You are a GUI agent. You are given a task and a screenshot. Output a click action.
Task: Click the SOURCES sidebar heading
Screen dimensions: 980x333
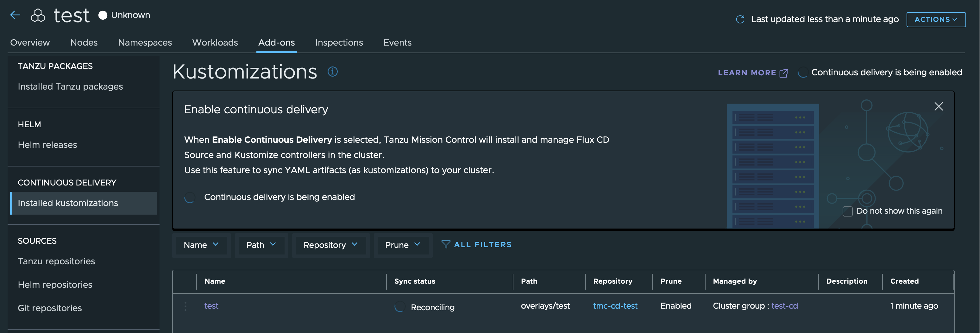37,241
